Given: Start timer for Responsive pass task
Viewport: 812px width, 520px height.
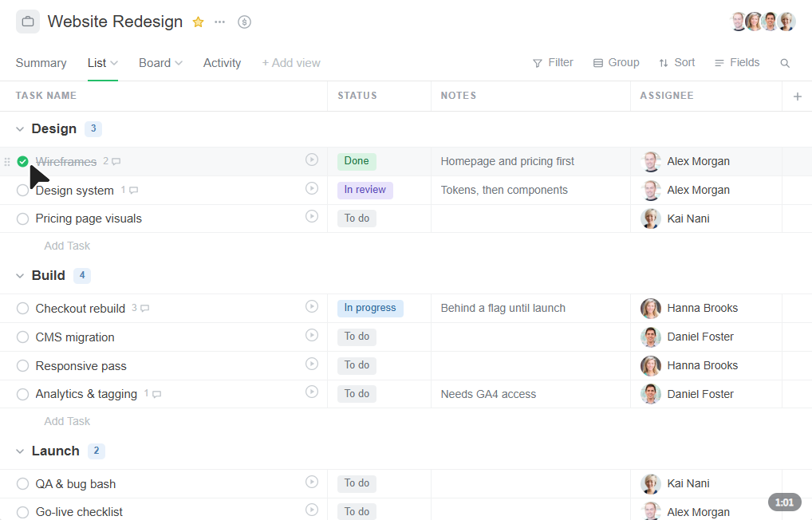Looking at the screenshot, I should pyautogui.click(x=312, y=364).
